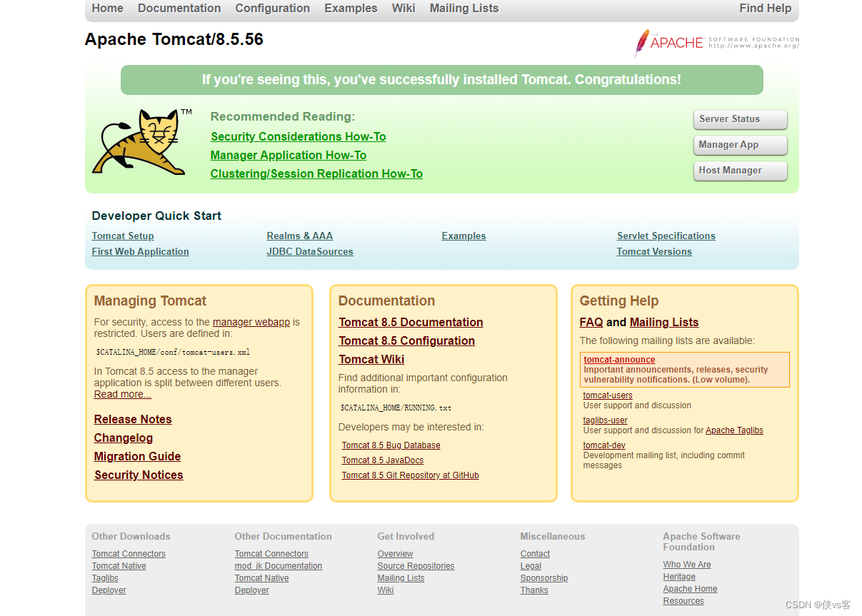Screen dimensions: 862x616
Task: Open mod_jk Documentation link
Action: pyautogui.click(x=279, y=566)
